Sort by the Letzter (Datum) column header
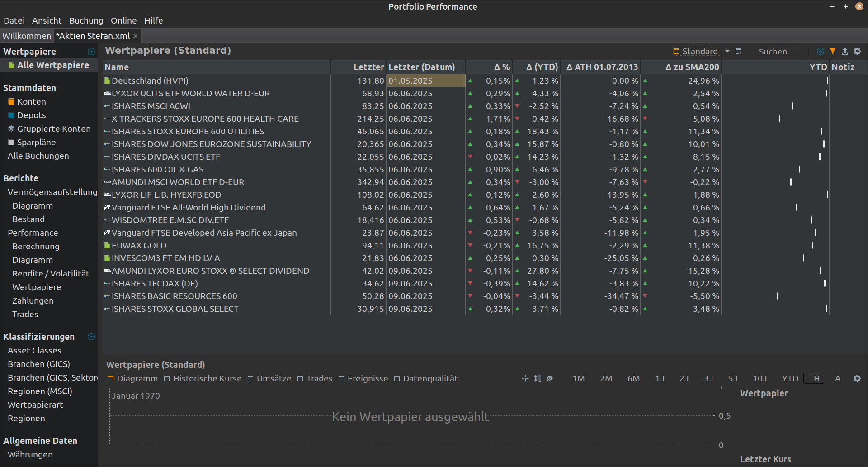Screen dimensions: 868x467 pyautogui.click(x=426, y=67)
